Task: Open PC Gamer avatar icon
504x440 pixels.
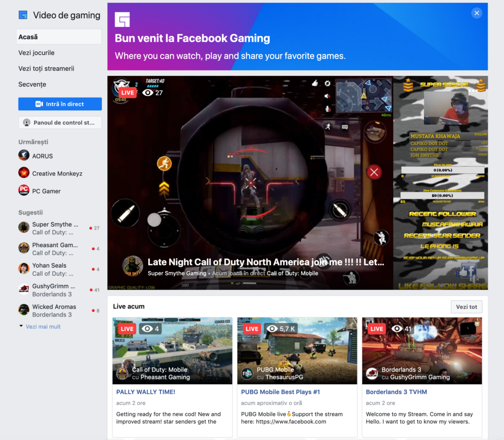Action: coord(24,190)
